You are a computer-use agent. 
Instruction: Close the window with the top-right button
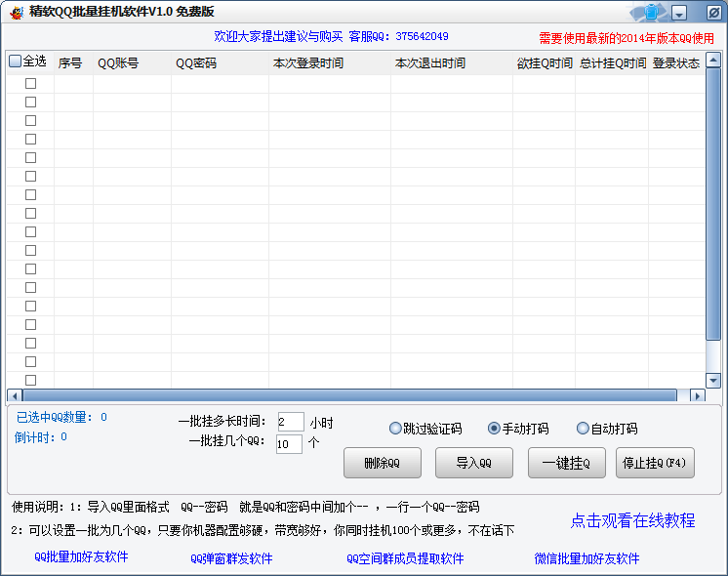click(x=713, y=13)
